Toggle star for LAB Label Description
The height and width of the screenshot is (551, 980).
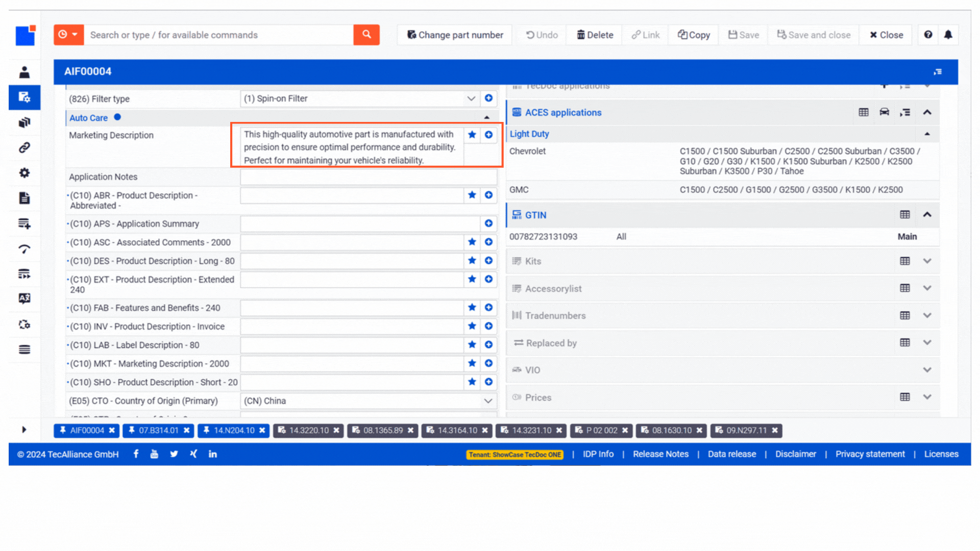pyautogui.click(x=472, y=345)
